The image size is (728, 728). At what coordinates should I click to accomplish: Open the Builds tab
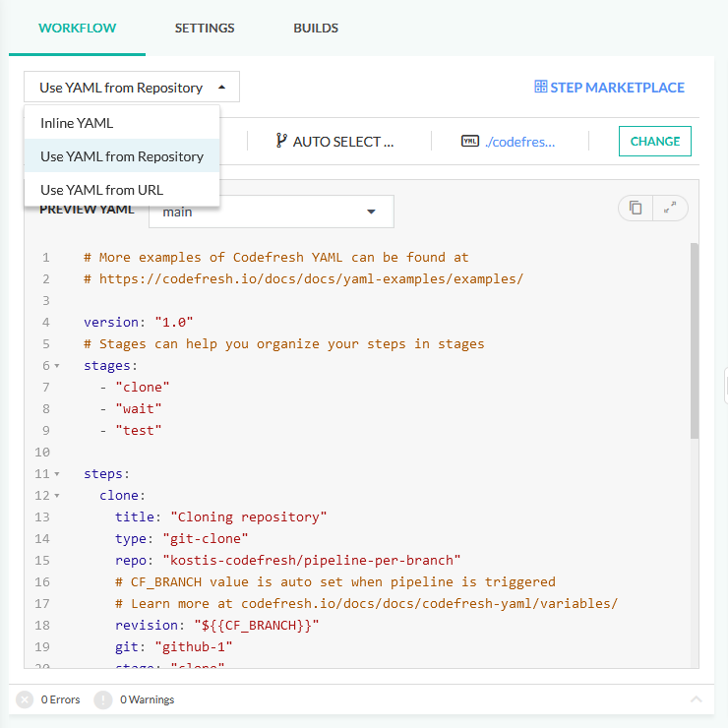point(316,29)
